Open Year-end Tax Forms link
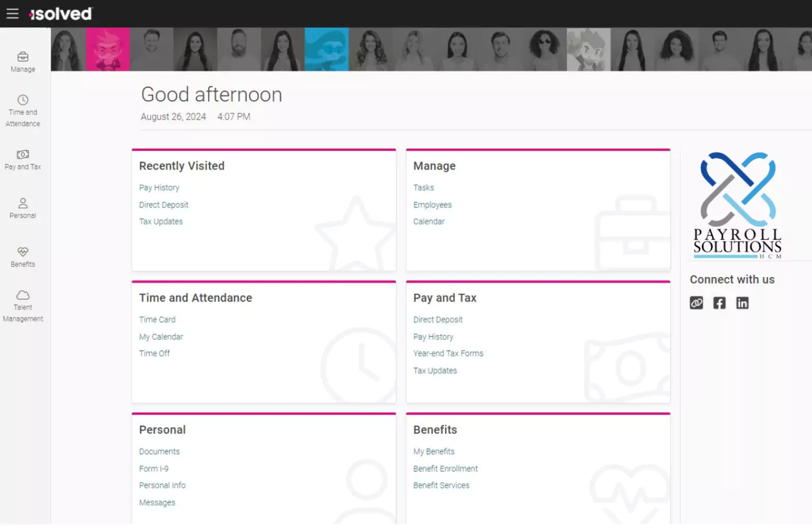This screenshot has width=812, height=529. [x=448, y=353]
